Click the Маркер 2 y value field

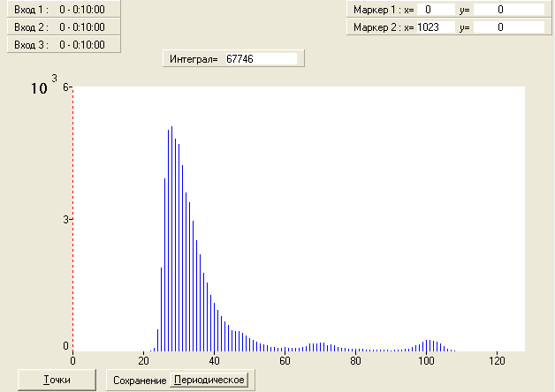pos(509,27)
